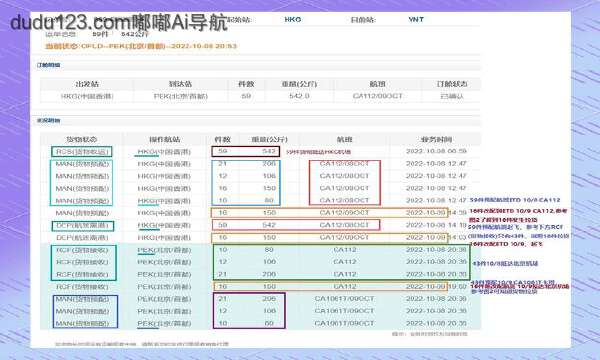Click the first underlined PEK(北京/首都) station in RCF rows
600x360 pixels.
tap(164, 251)
